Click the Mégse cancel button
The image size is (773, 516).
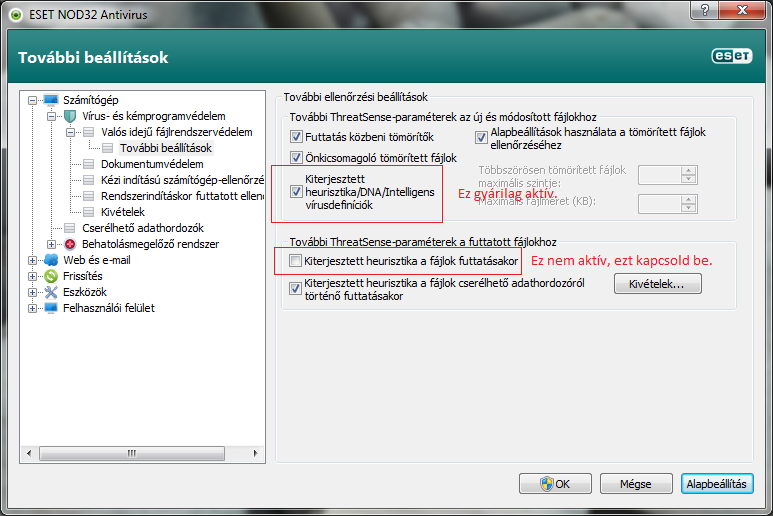coord(636,484)
